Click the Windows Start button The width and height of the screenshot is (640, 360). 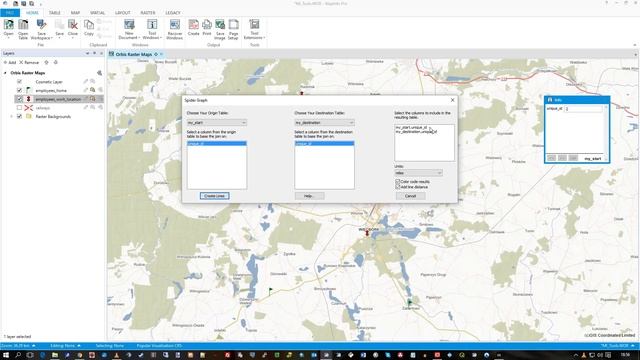coord(6,355)
